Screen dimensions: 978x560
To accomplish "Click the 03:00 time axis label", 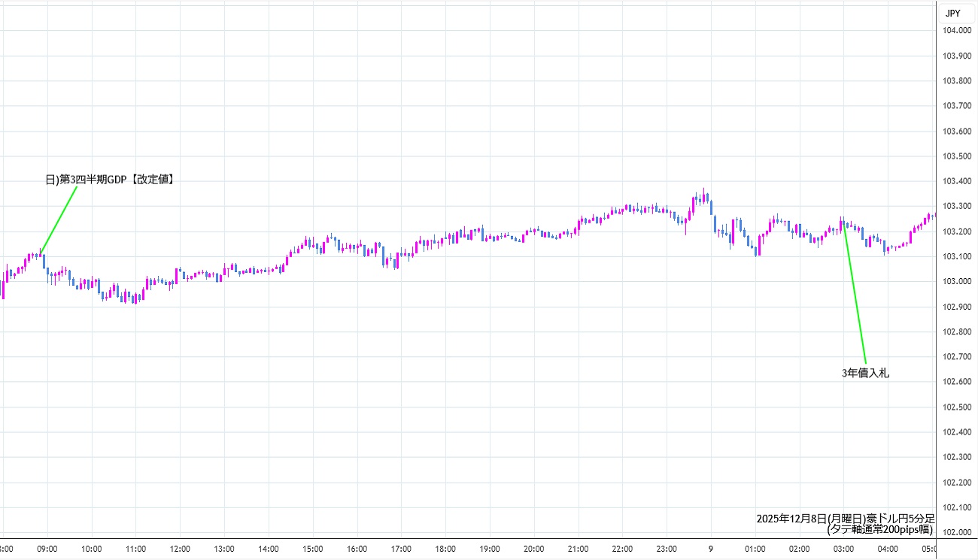I will 843,549.
